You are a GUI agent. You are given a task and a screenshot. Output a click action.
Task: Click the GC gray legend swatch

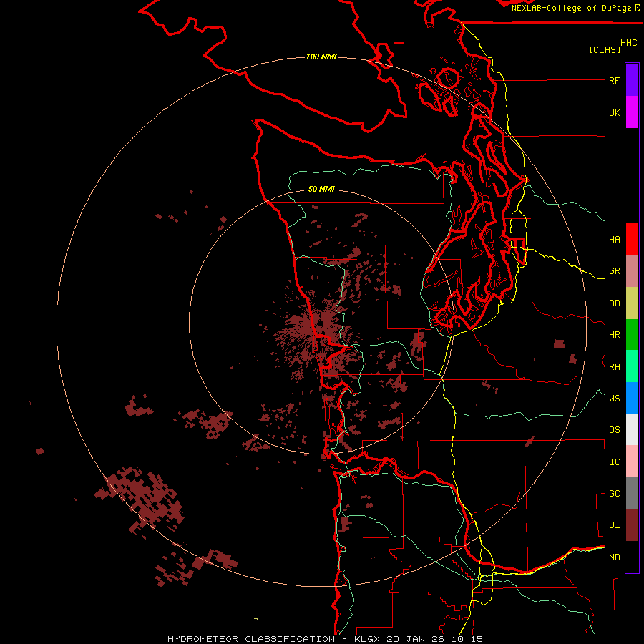coord(632,493)
